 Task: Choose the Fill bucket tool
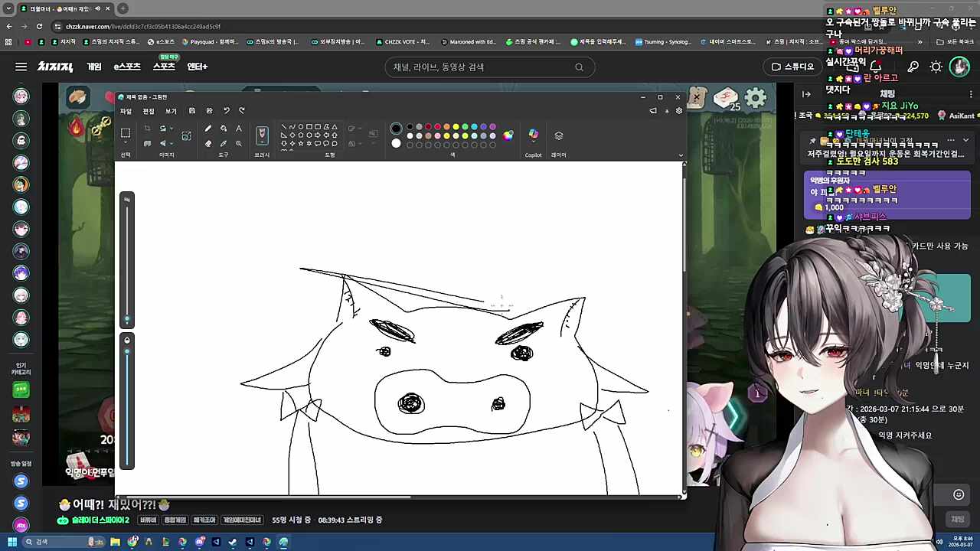pyautogui.click(x=224, y=129)
